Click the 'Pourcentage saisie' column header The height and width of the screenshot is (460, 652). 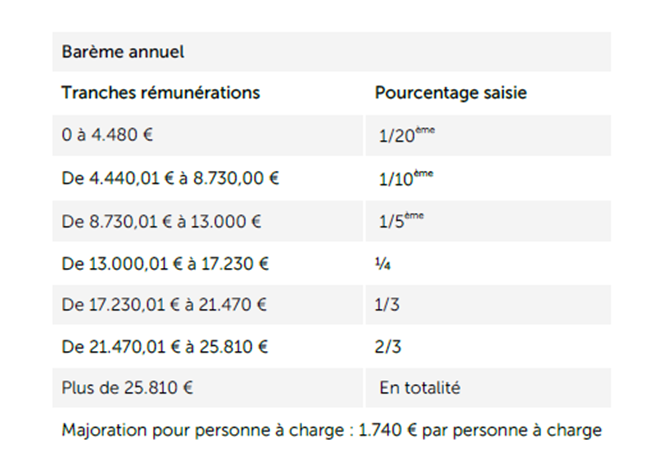click(x=451, y=93)
